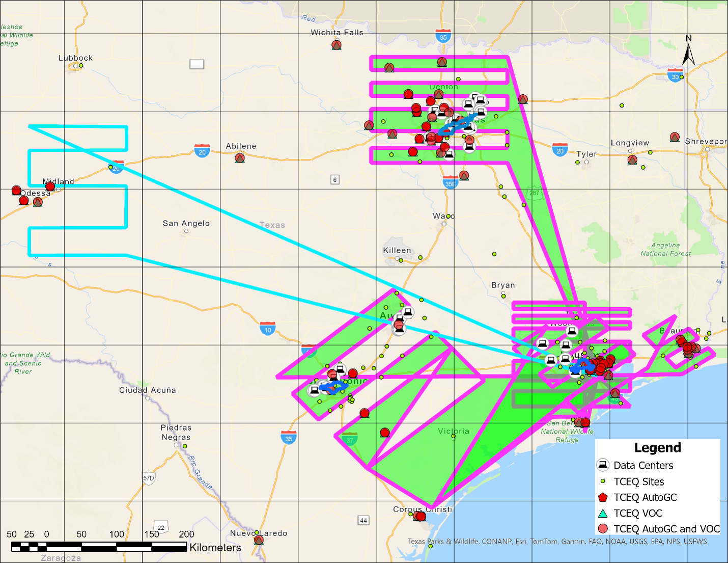The image size is (728, 563).
Task: Select the "San Angelo" city label
Action: [x=186, y=223]
